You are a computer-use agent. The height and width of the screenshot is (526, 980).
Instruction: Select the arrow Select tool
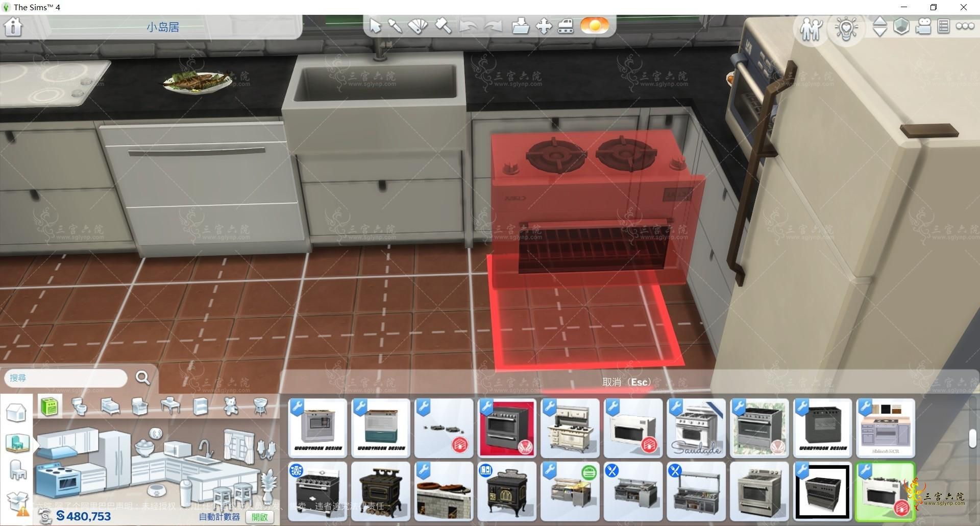point(375,26)
